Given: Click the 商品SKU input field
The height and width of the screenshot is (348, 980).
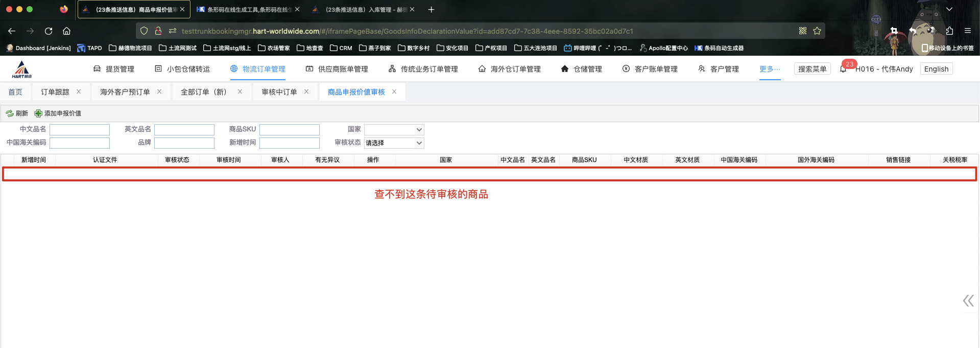Looking at the screenshot, I should 289,130.
